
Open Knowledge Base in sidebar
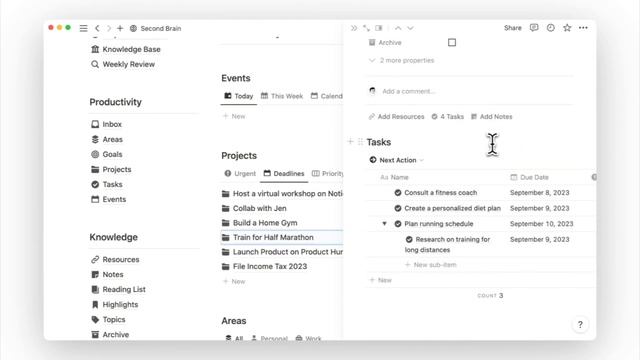(126, 49)
